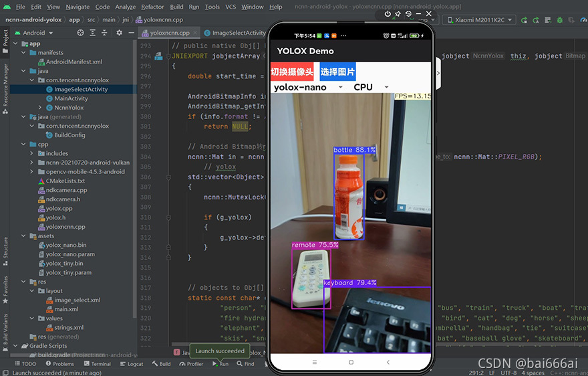Select ImageSelectActivity in project tree
The image size is (588, 376).
[x=73, y=90]
